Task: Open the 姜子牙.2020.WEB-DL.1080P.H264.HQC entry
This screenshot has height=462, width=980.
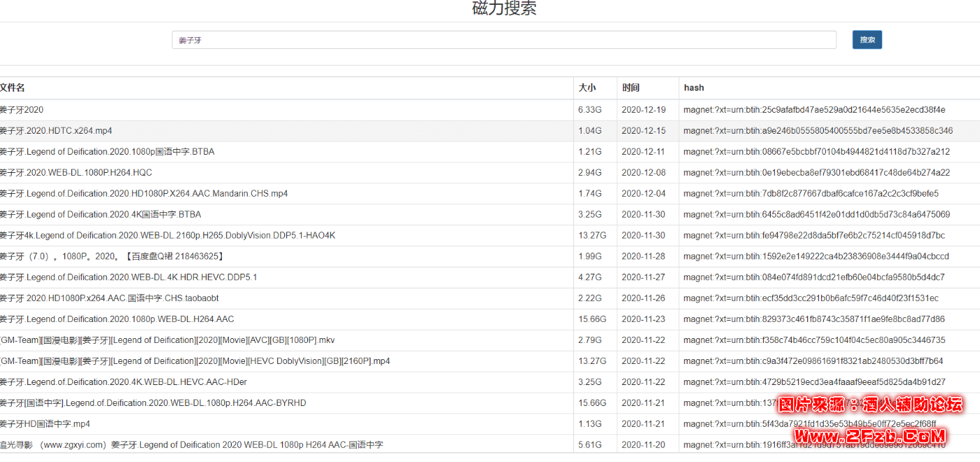Action: click(76, 172)
